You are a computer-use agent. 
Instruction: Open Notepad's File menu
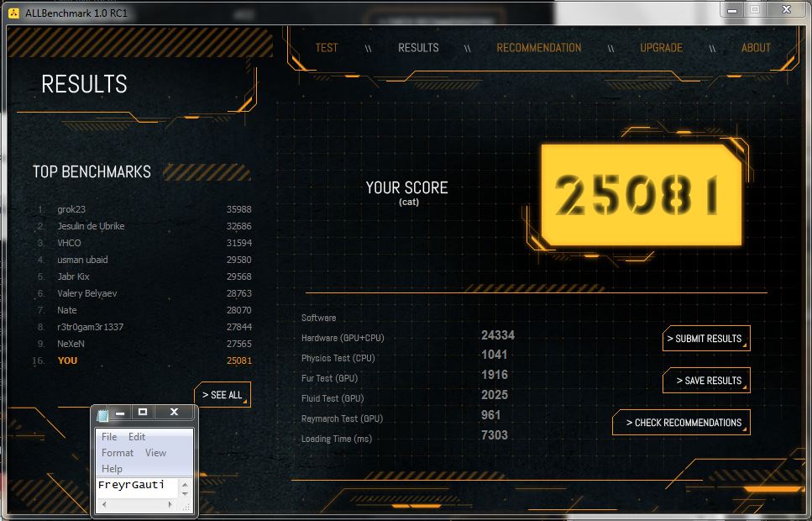coord(109,437)
